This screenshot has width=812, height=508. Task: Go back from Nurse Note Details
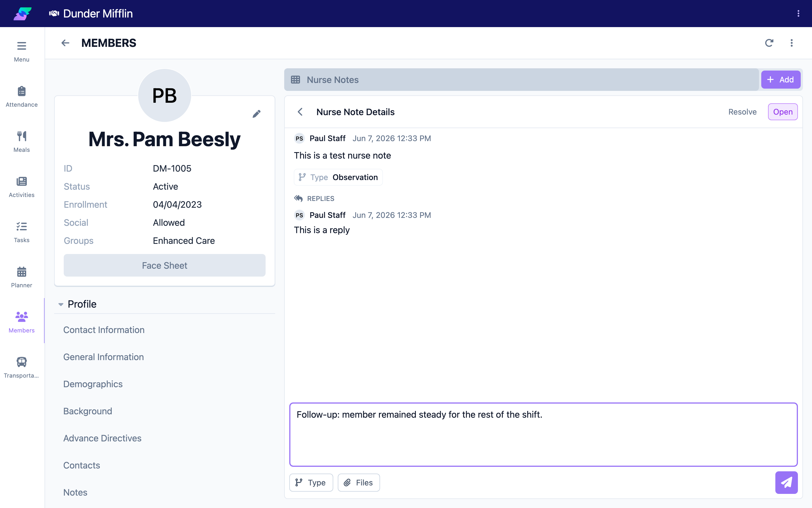pyautogui.click(x=300, y=112)
